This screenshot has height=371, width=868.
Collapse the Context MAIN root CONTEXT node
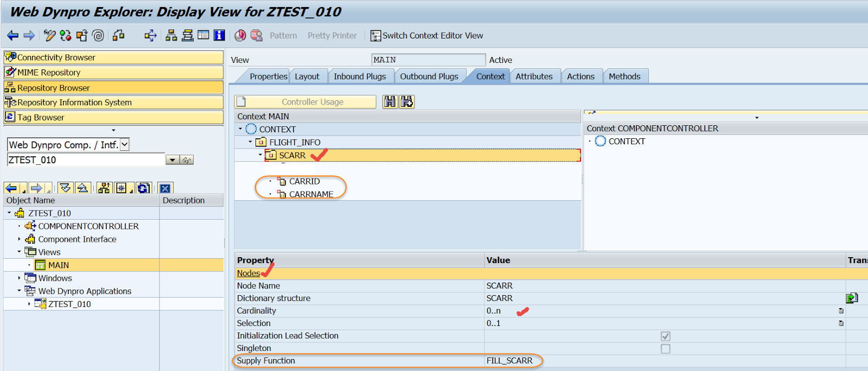[x=240, y=129]
